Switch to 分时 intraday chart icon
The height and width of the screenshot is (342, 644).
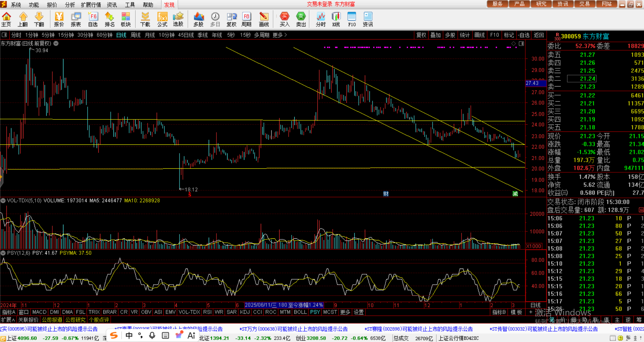click(321, 19)
